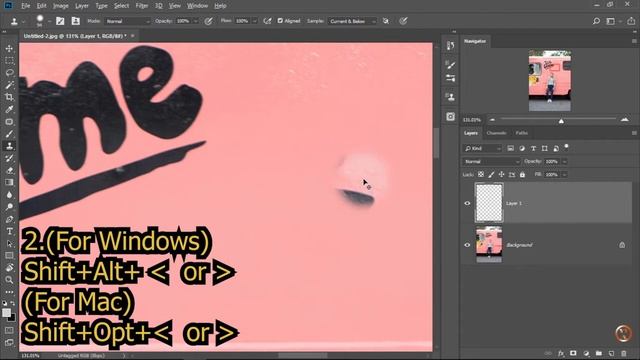Select the Path Selection tool
The image size is (640, 360).
pyautogui.click(x=9, y=244)
